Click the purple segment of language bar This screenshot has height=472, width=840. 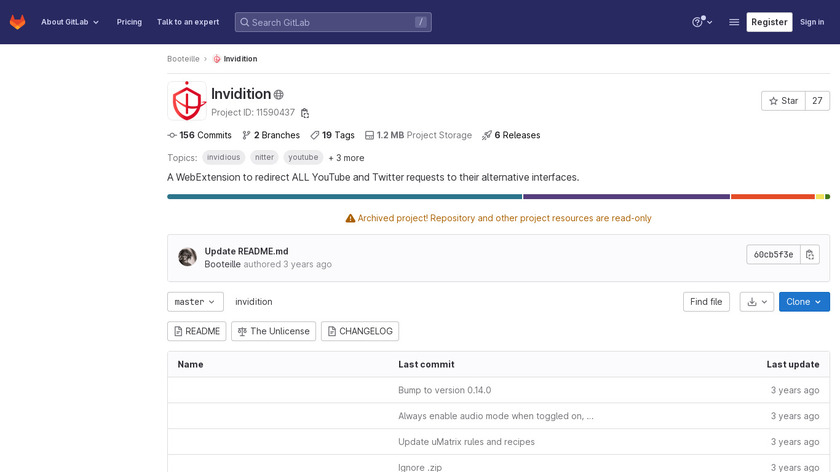[x=626, y=197]
